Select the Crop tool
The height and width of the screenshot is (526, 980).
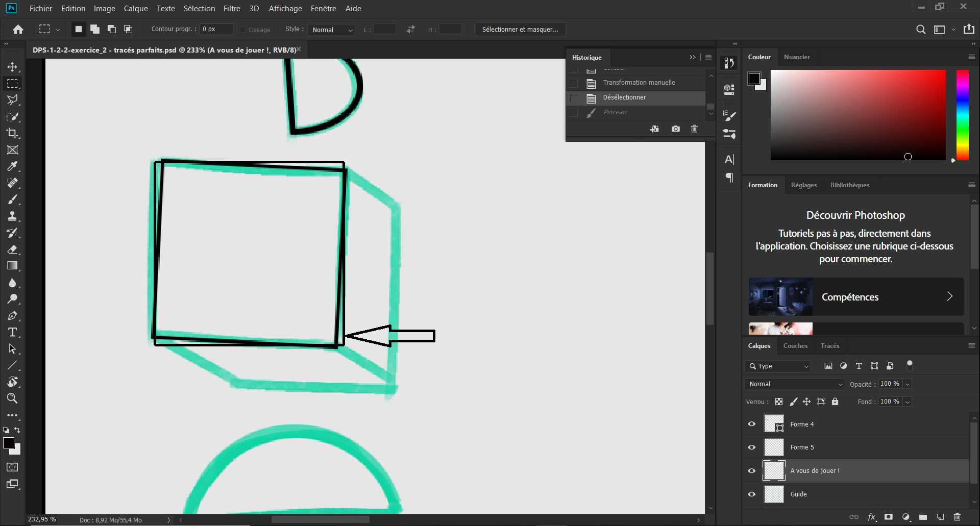tap(12, 133)
